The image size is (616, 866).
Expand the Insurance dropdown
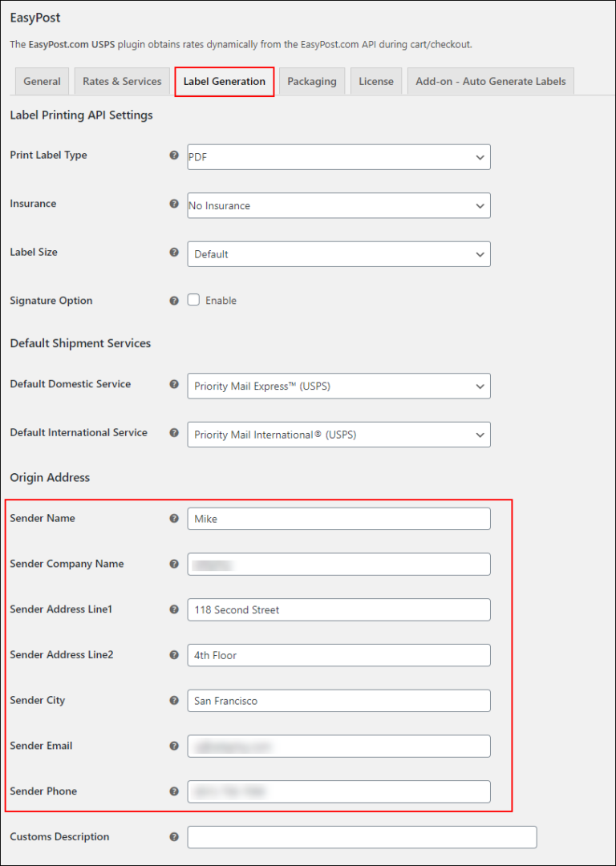click(338, 205)
